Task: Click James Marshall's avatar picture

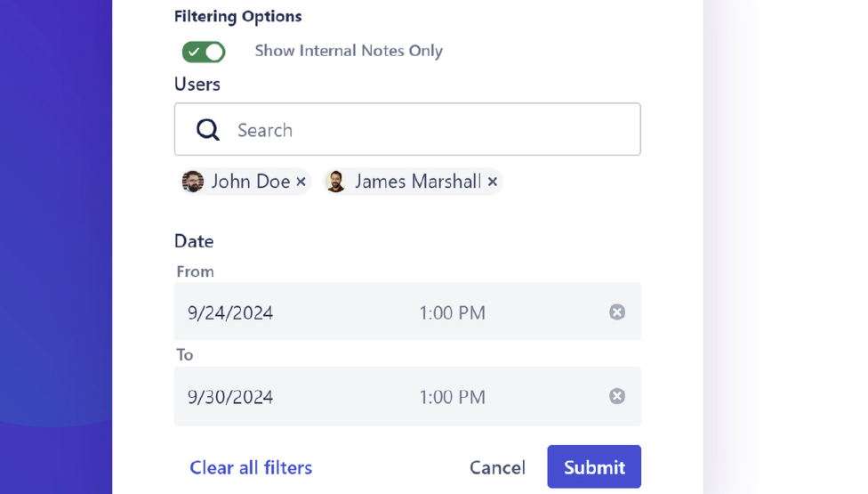Action: (x=335, y=182)
